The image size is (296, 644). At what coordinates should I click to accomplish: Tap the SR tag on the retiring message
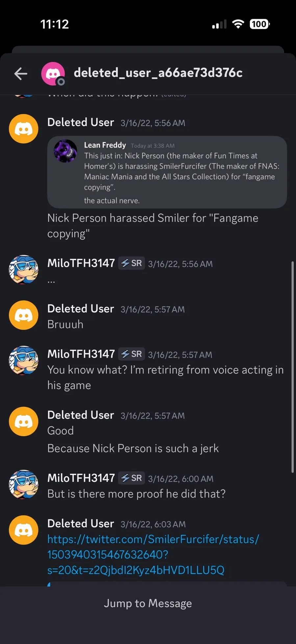tap(132, 354)
